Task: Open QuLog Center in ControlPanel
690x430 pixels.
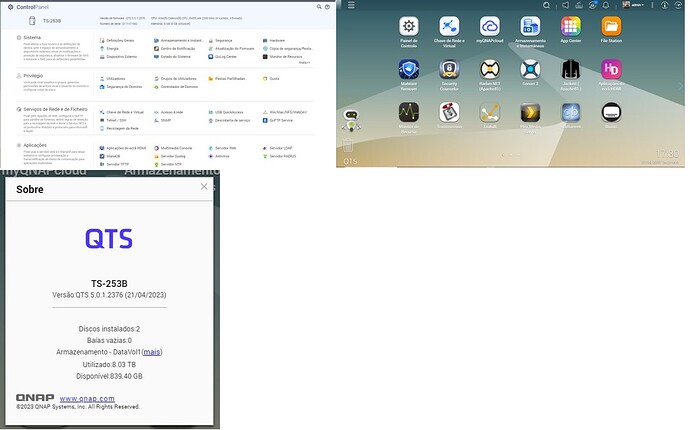Action: click(223, 57)
